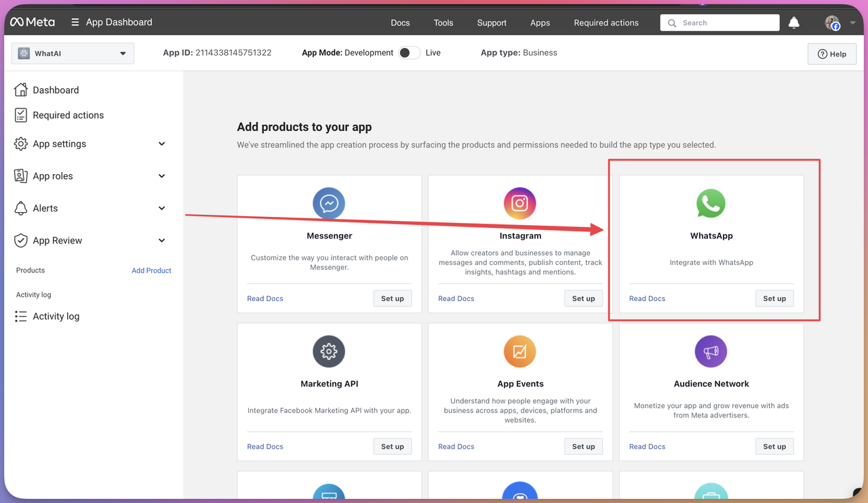Set up the App Events product
Viewport: 868px width, 503px height.
(x=583, y=446)
